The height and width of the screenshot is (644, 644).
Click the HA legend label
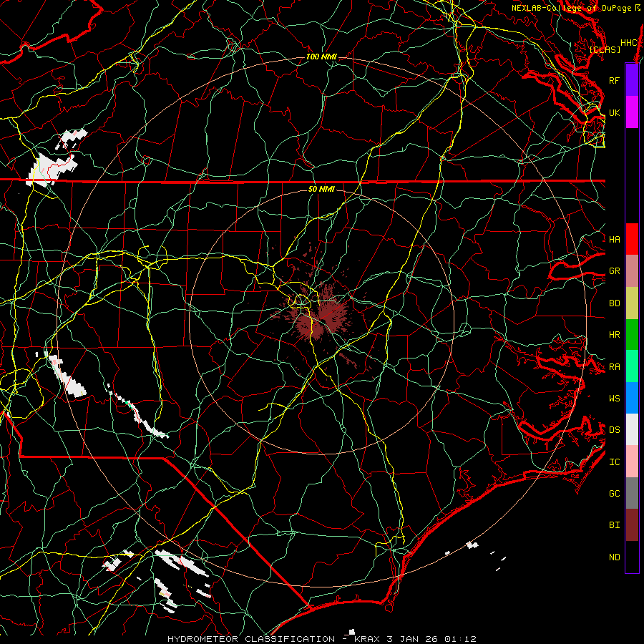click(x=614, y=239)
